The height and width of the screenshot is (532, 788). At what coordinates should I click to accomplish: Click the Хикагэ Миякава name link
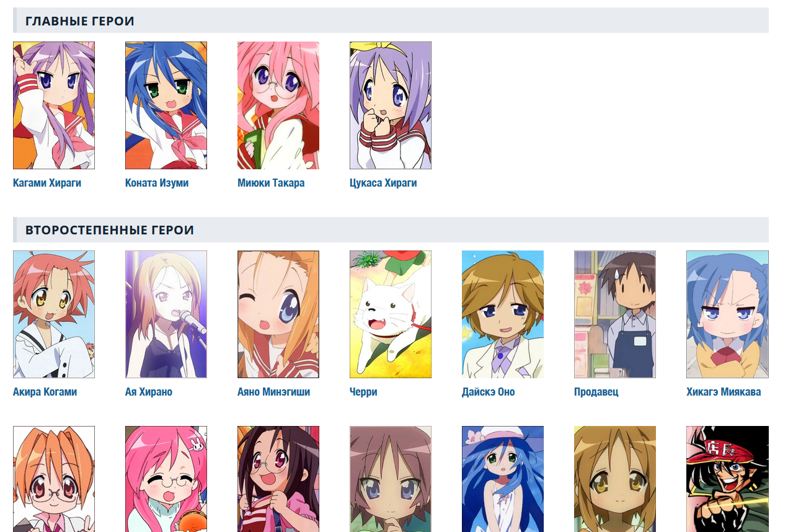pyautogui.click(x=724, y=392)
